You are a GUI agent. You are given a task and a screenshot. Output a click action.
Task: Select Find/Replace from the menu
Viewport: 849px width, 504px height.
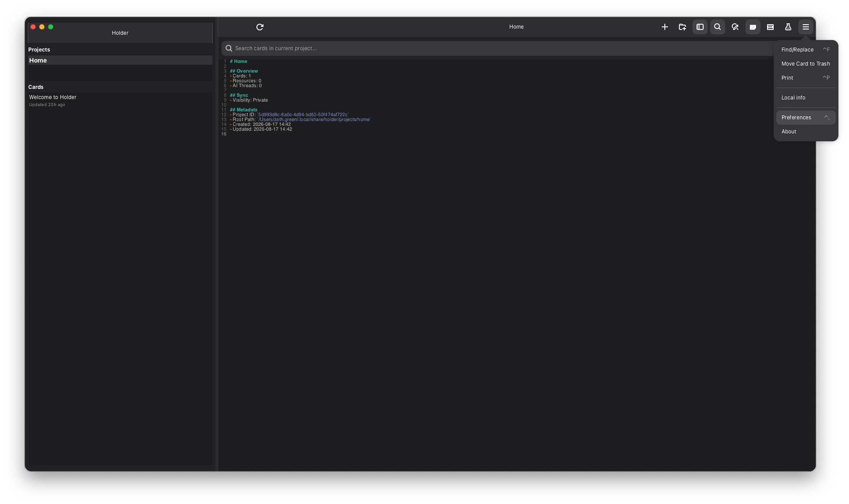806,50
